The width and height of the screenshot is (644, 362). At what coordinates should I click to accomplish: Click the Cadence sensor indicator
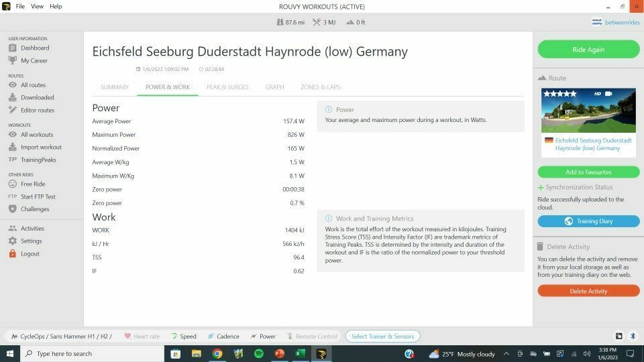(223, 337)
